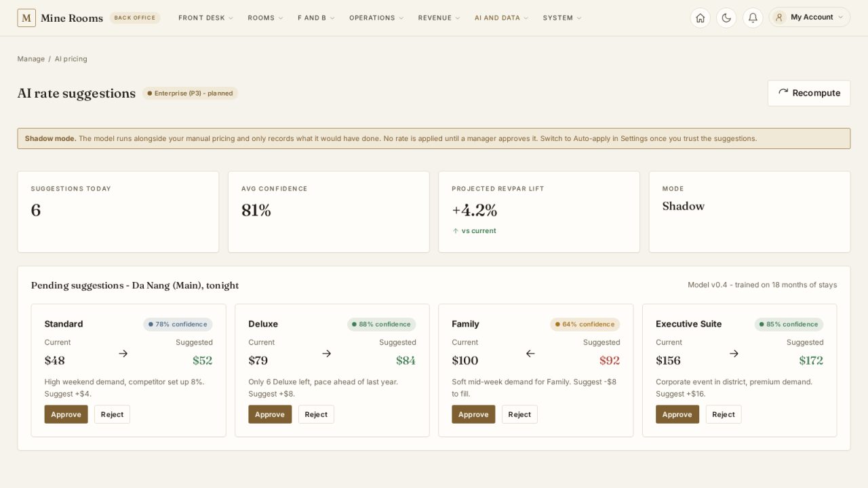Click the current $156 rate
This screenshot has height=488, width=868.
pos(668,361)
